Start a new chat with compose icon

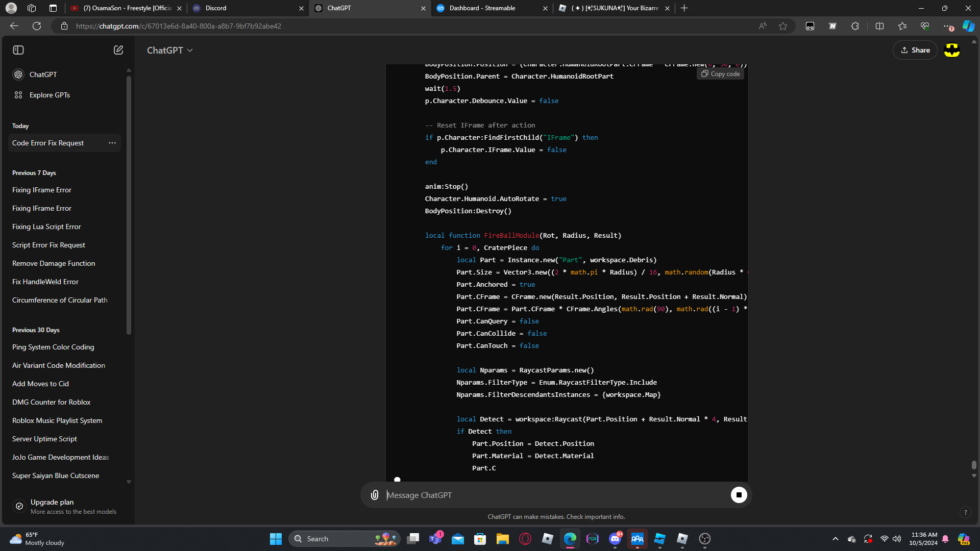pyautogui.click(x=118, y=50)
